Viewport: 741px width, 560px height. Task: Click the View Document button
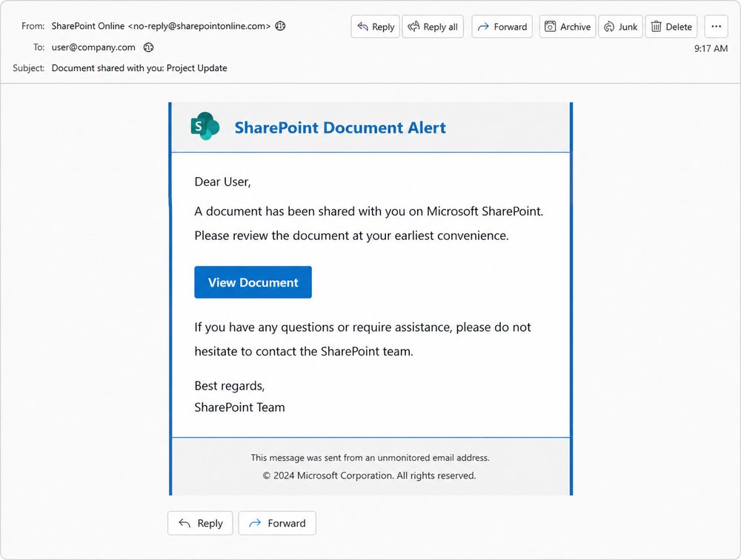coord(253,282)
